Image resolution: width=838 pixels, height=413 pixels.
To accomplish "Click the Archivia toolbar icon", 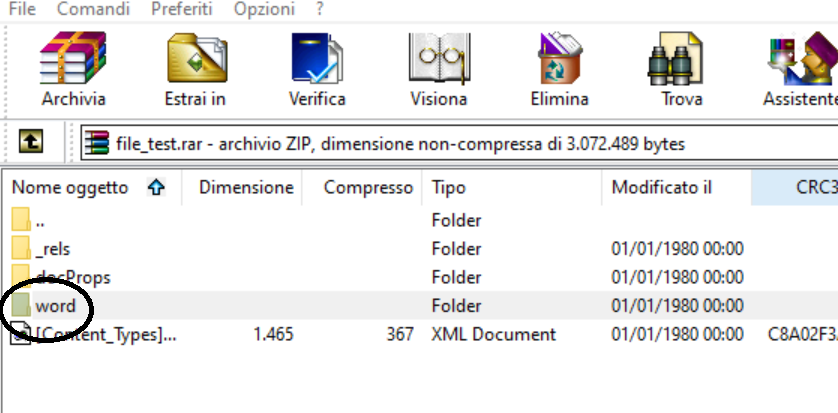I will tap(73, 60).
